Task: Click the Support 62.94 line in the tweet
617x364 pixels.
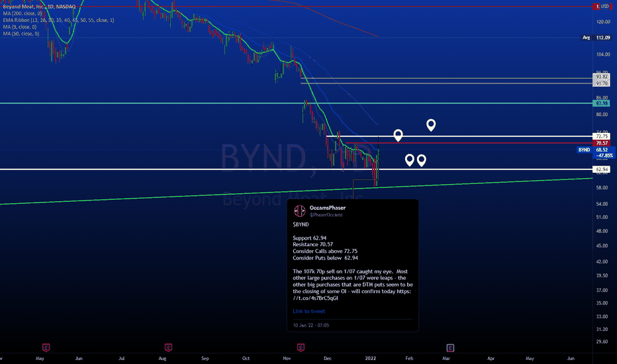Action: [310, 238]
